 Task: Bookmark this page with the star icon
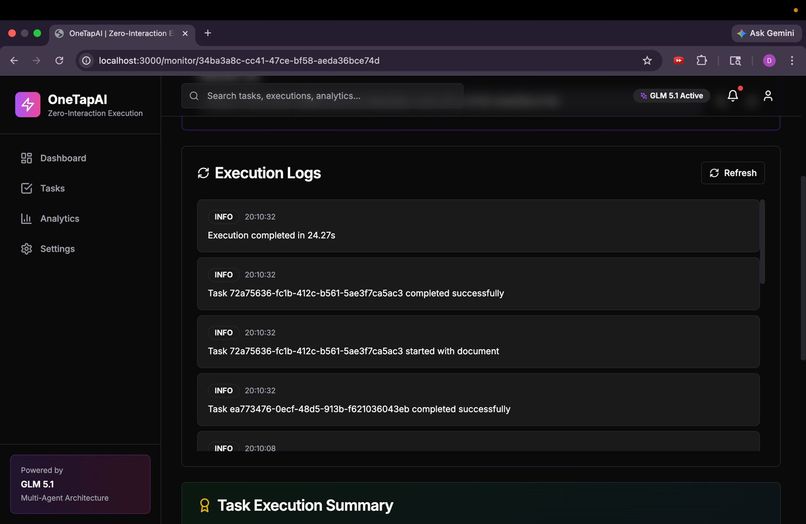647,61
